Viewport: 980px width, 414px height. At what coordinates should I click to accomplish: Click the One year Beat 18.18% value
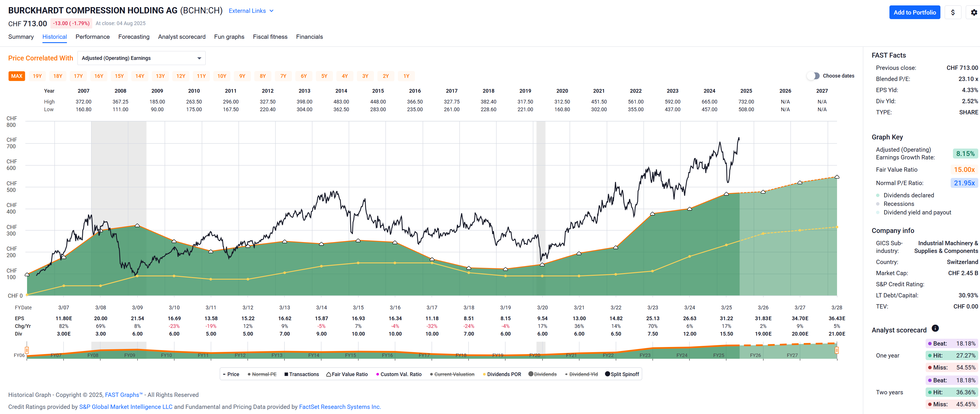[x=952, y=344]
